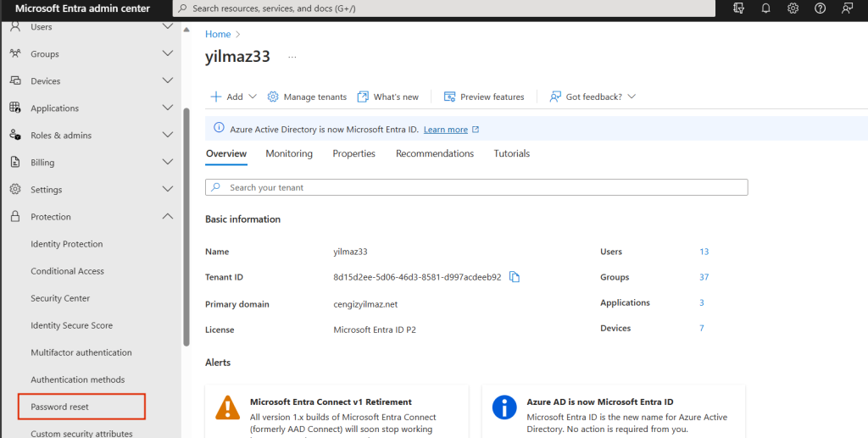Click the help question mark icon
This screenshot has height=438, width=868.
820,8
